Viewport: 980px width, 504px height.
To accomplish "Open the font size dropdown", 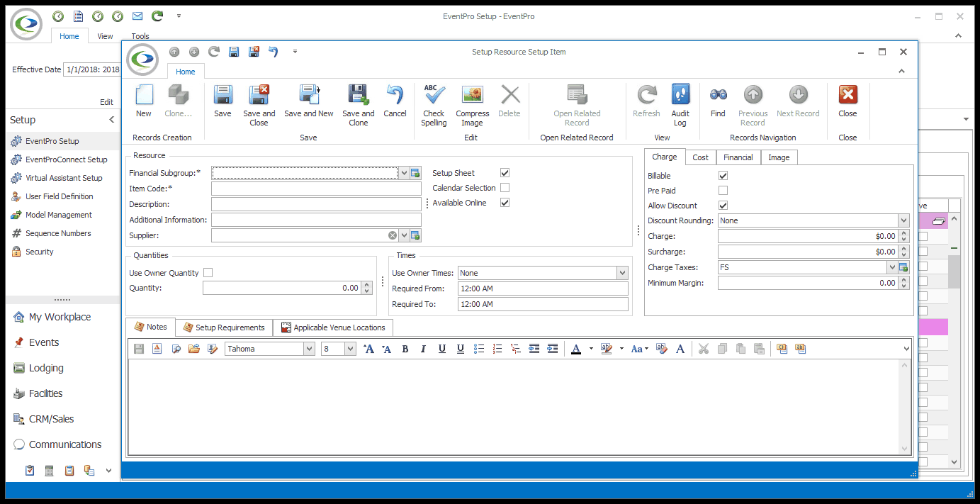I will [350, 349].
